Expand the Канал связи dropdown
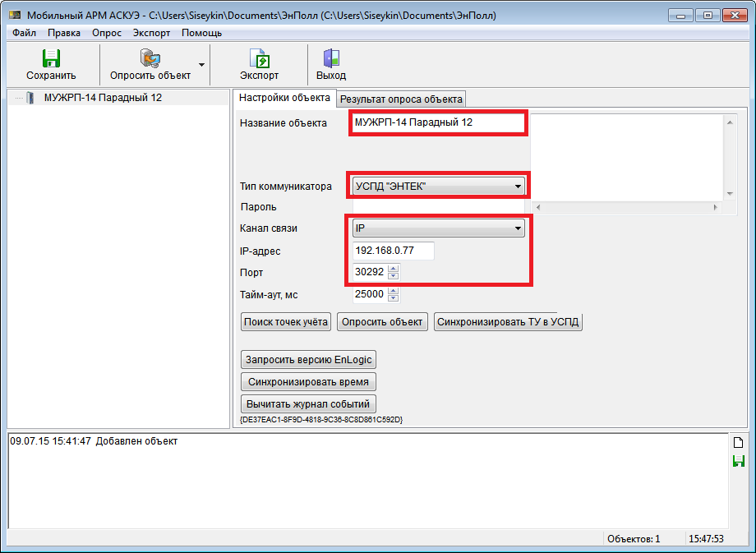This screenshot has width=756, height=553. coord(518,228)
